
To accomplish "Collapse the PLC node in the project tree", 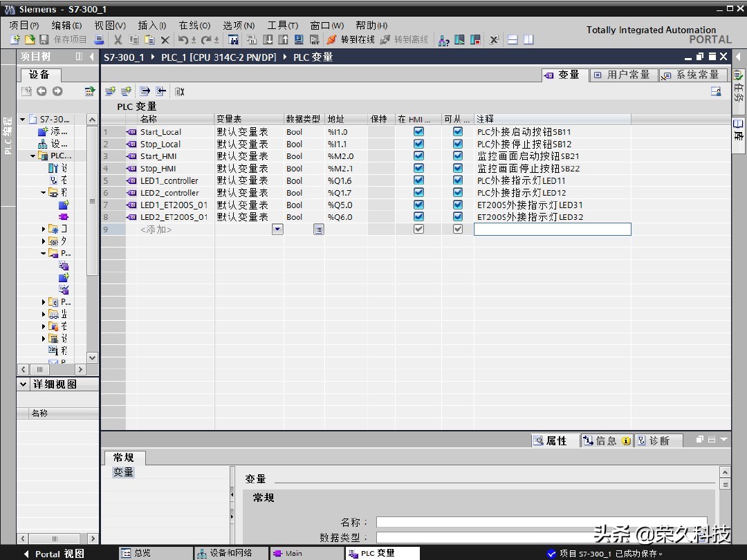I will (x=33, y=156).
